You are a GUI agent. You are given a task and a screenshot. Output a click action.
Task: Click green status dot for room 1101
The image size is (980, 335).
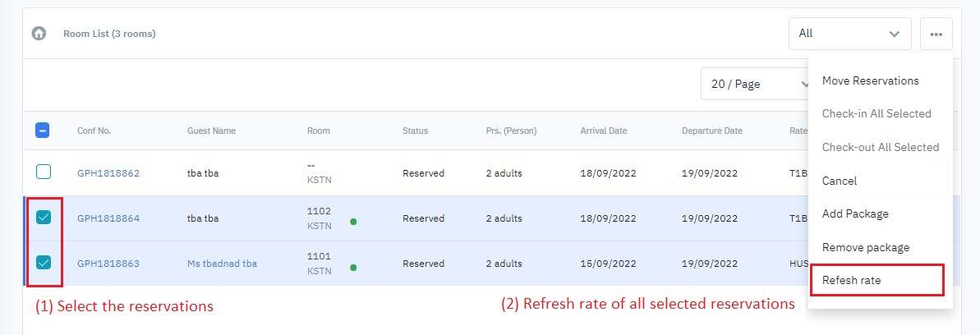[x=353, y=267]
